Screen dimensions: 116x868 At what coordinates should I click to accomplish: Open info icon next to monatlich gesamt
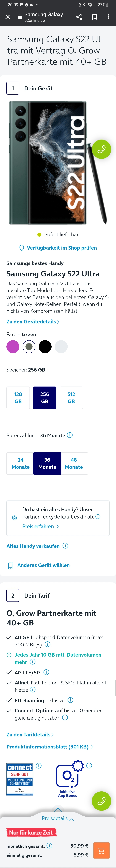click(49, 845)
